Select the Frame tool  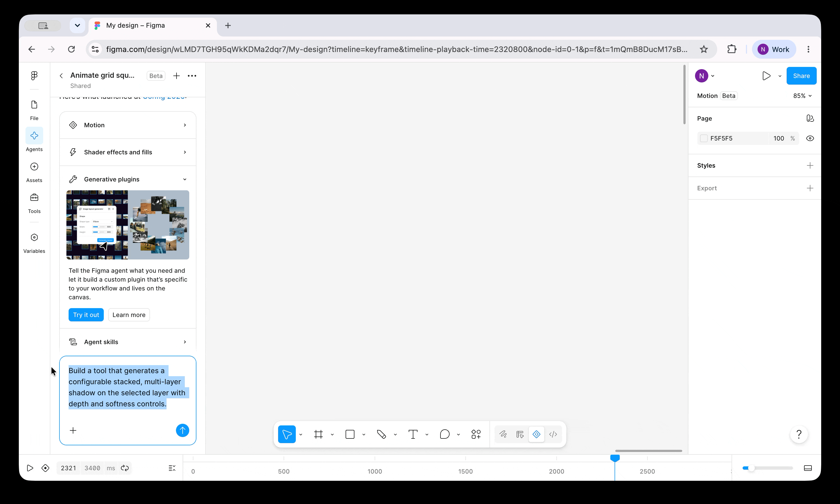tap(318, 434)
